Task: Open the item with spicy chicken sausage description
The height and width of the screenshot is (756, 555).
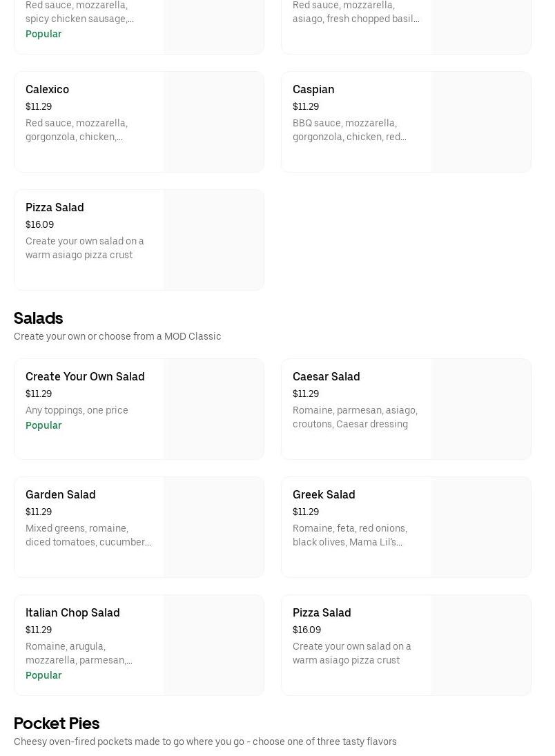Action: point(79,19)
